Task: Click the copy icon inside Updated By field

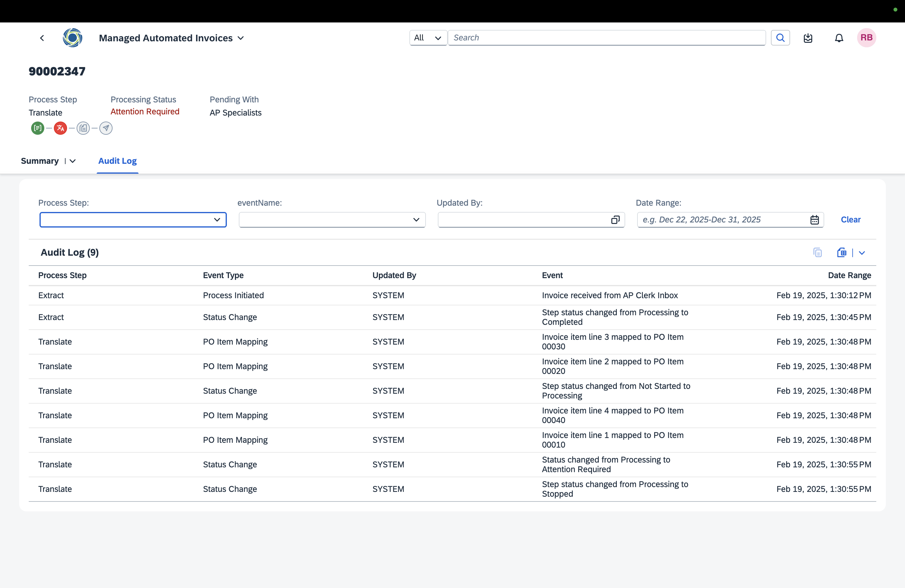Action: coord(615,219)
